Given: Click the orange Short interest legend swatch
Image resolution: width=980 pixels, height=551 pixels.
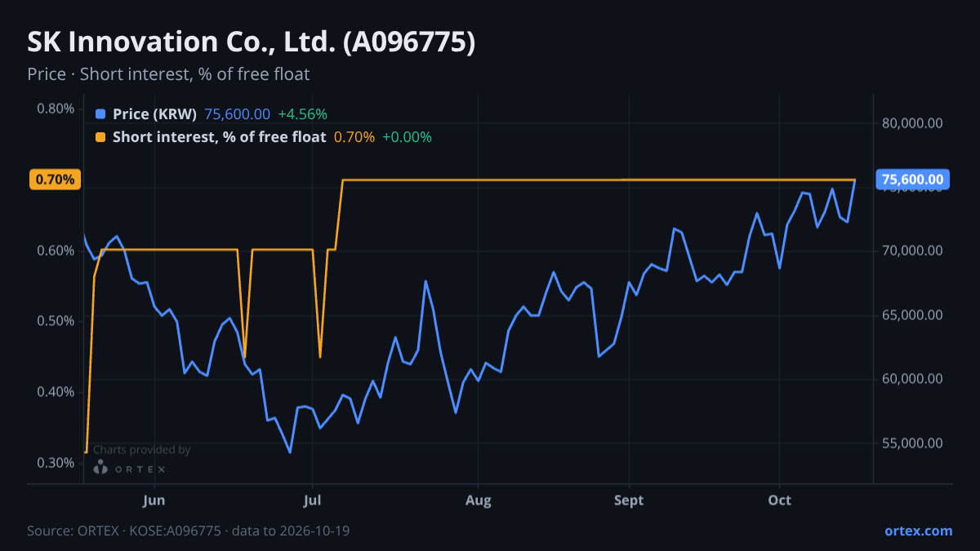Looking at the screenshot, I should tap(100, 137).
